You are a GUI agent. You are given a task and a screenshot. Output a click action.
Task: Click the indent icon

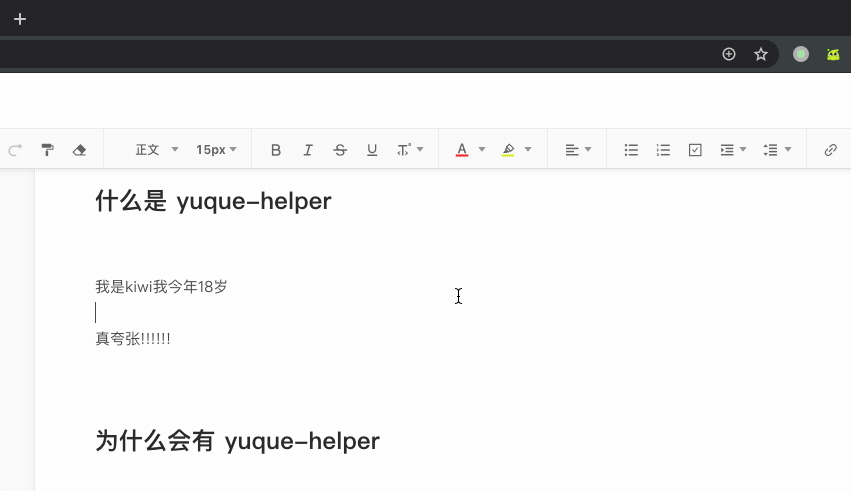pos(727,150)
